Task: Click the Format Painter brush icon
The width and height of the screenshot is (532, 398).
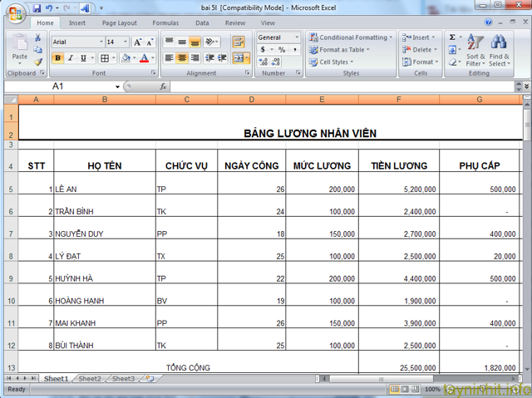Action: [x=38, y=62]
